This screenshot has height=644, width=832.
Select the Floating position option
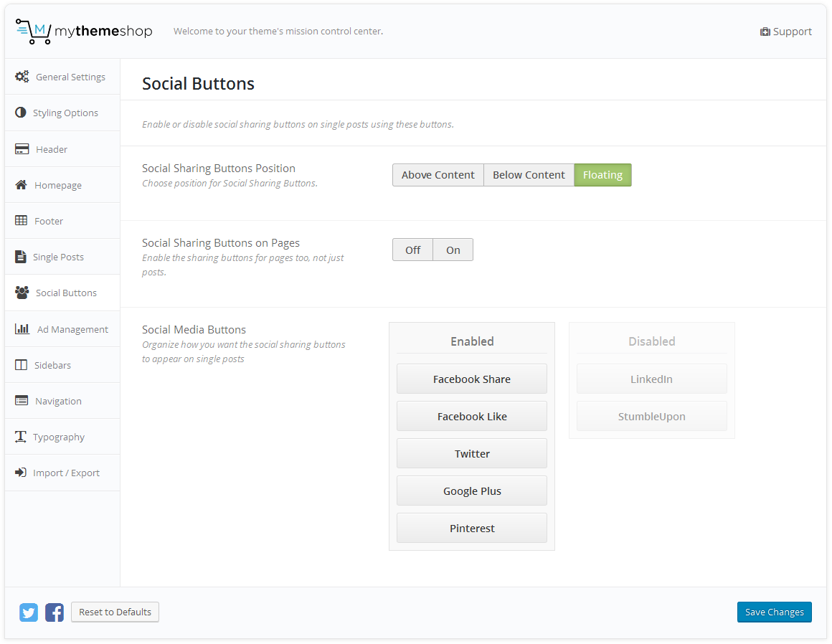point(602,175)
